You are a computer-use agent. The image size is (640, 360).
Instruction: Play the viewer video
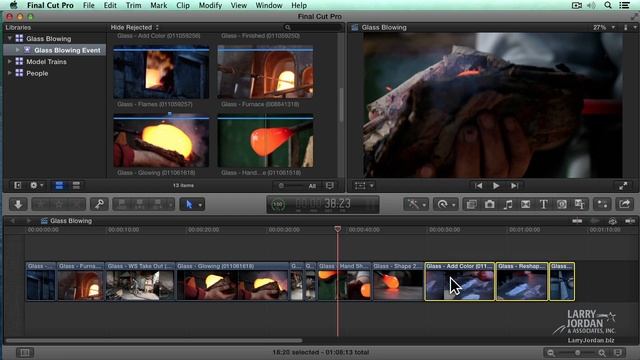point(496,186)
